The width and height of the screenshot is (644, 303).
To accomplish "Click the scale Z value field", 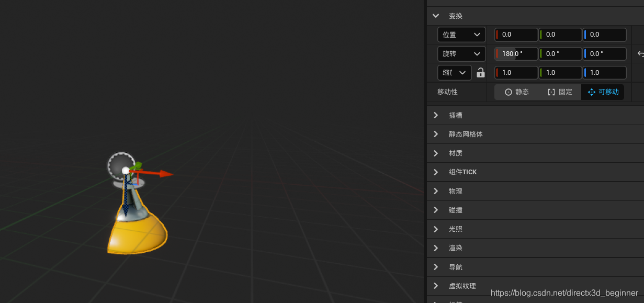I will (605, 73).
